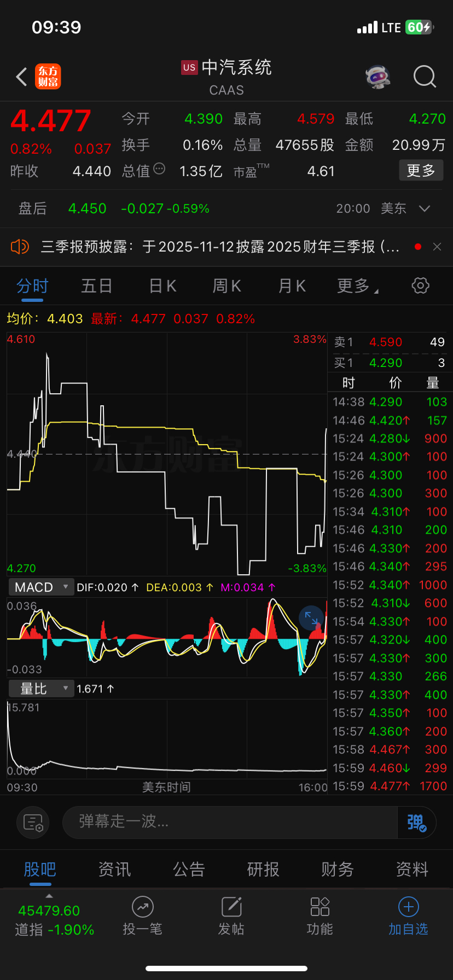Tap the 总量 47655股 value
This screenshot has width=453, height=980.
click(x=305, y=145)
